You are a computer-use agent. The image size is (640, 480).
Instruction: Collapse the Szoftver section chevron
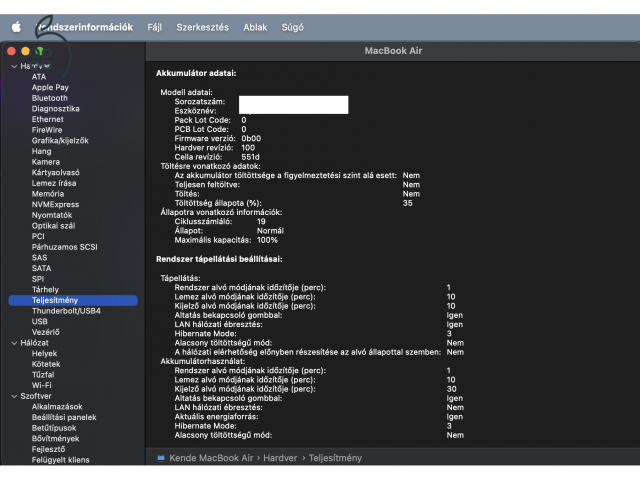coord(14,396)
